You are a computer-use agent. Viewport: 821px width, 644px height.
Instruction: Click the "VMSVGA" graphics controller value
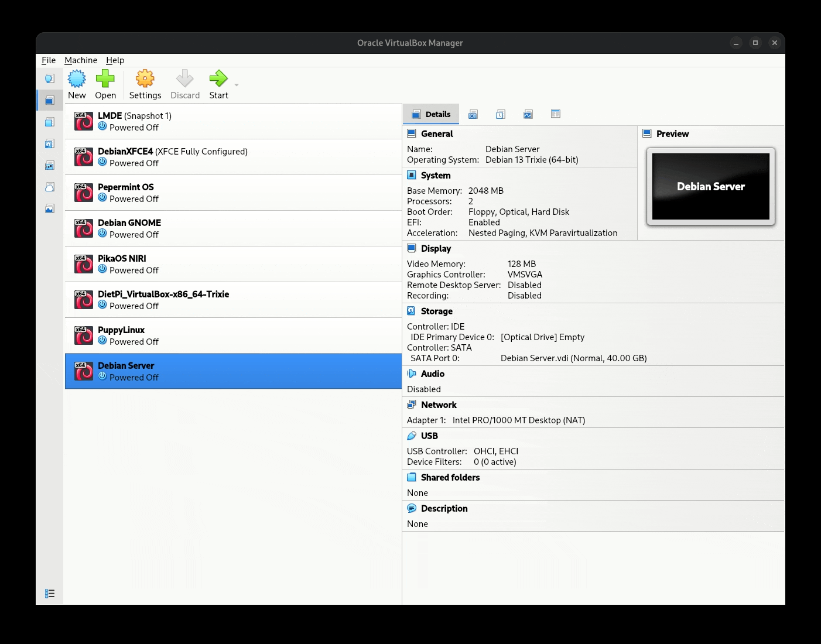pos(525,275)
